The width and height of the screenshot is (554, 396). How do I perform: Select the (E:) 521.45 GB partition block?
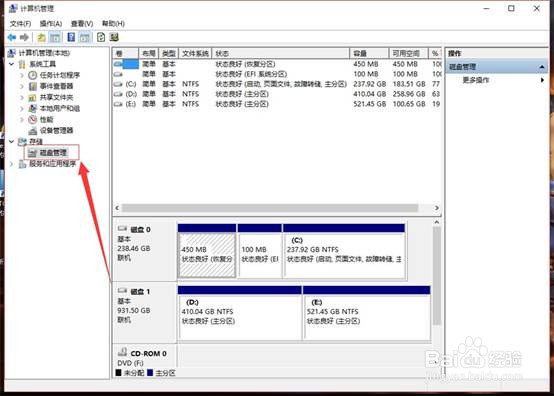tap(367, 313)
